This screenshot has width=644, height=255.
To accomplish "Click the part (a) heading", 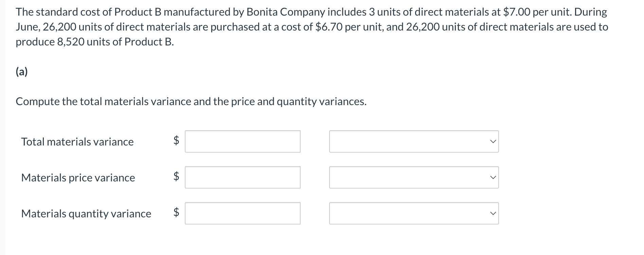I will [x=21, y=72].
